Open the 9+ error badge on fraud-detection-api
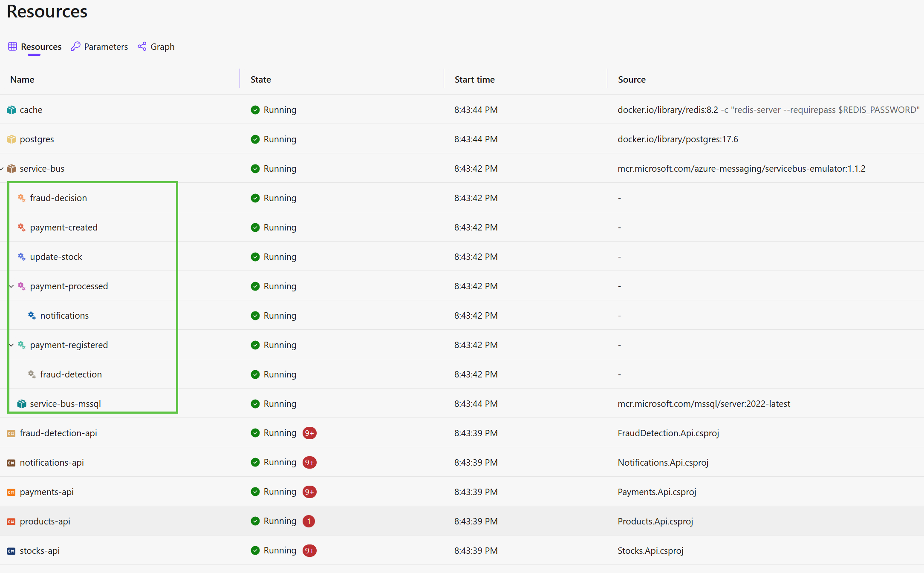This screenshot has height=573, width=924. 309,433
